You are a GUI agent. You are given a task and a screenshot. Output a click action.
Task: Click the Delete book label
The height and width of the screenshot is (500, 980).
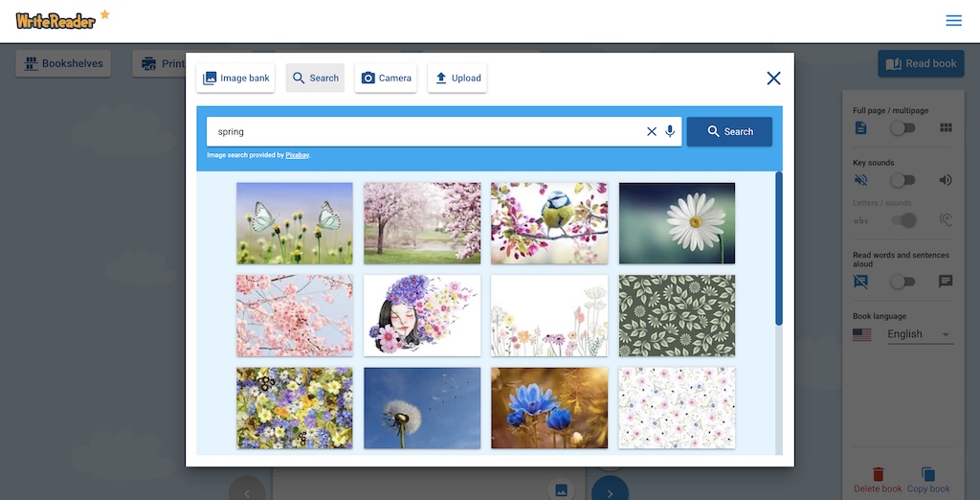(879, 489)
